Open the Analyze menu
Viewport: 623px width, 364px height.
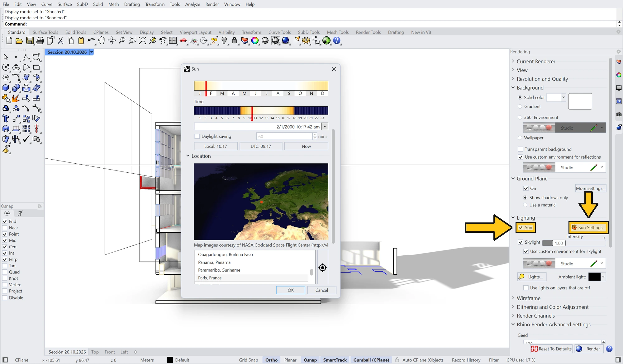tap(193, 4)
